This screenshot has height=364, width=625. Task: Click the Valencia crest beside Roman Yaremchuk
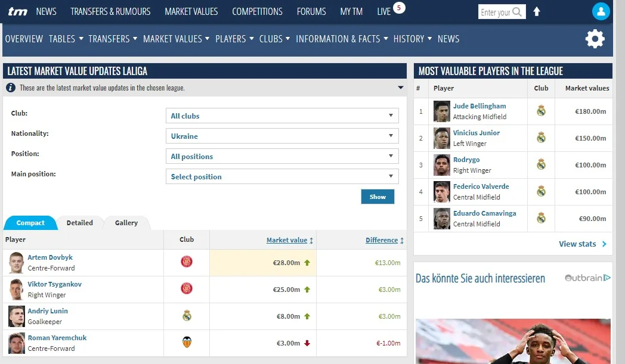[187, 343]
